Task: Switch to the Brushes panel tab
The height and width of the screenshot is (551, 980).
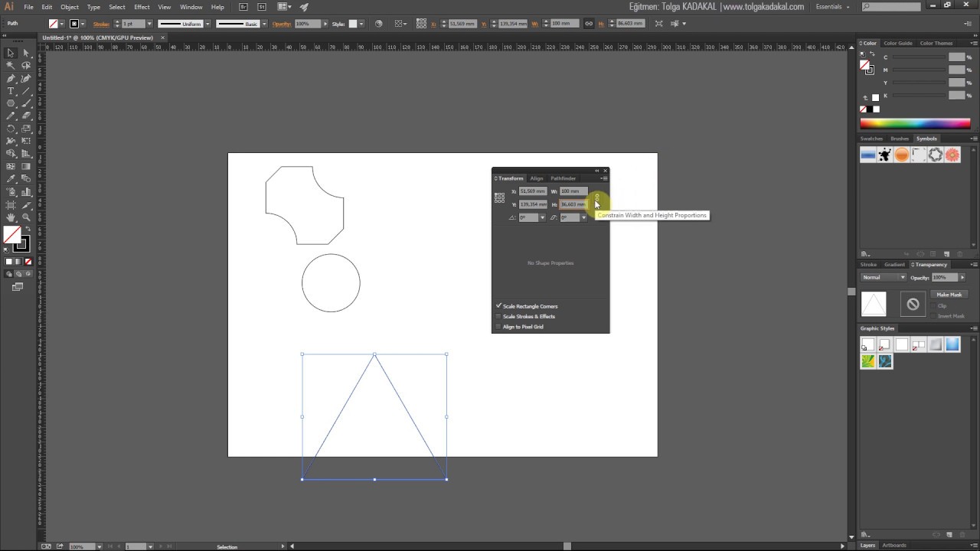Action: click(900, 139)
